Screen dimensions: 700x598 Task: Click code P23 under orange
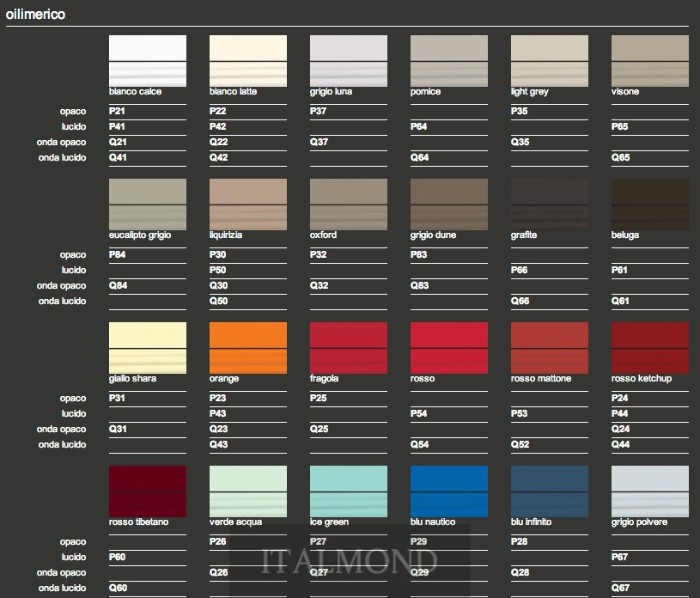[218, 398]
